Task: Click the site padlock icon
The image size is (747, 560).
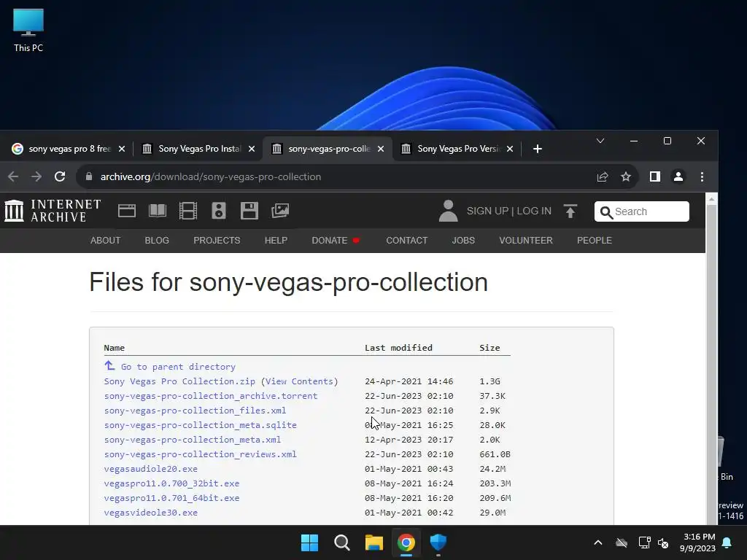Action: pyautogui.click(x=88, y=176)
